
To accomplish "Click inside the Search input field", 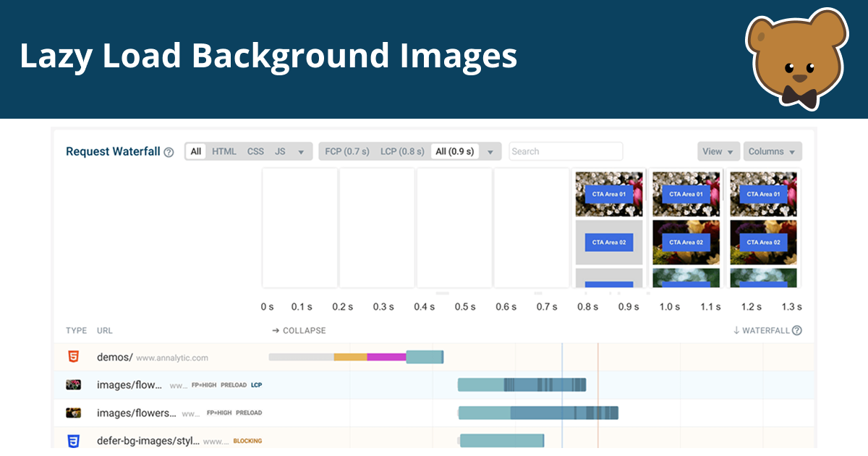I will coord(564,151).
